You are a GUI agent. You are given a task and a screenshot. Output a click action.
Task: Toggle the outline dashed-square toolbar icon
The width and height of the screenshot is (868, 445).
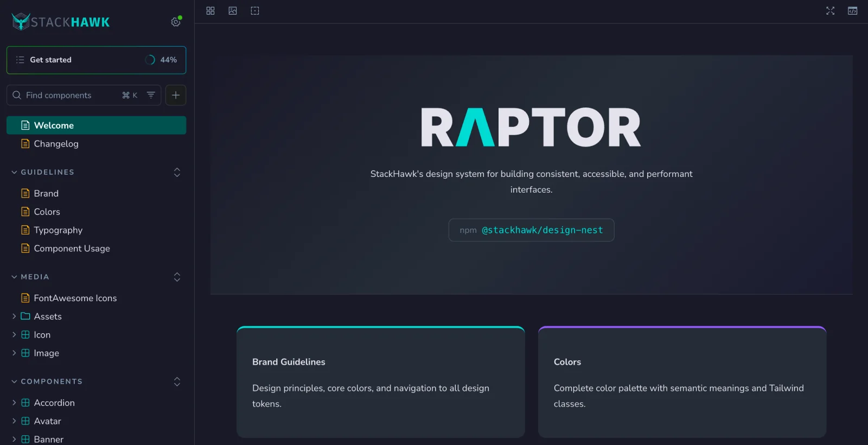(255, 11)
